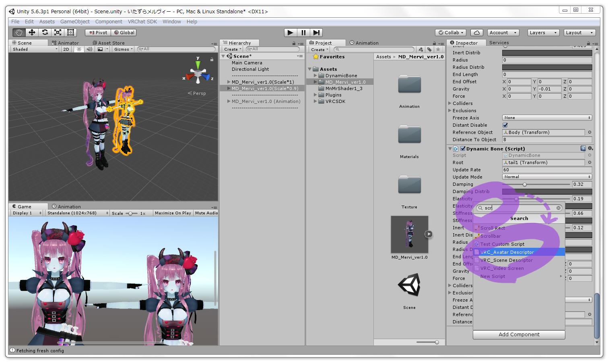
Task: Select the Move tool
Action: [32, 33]
